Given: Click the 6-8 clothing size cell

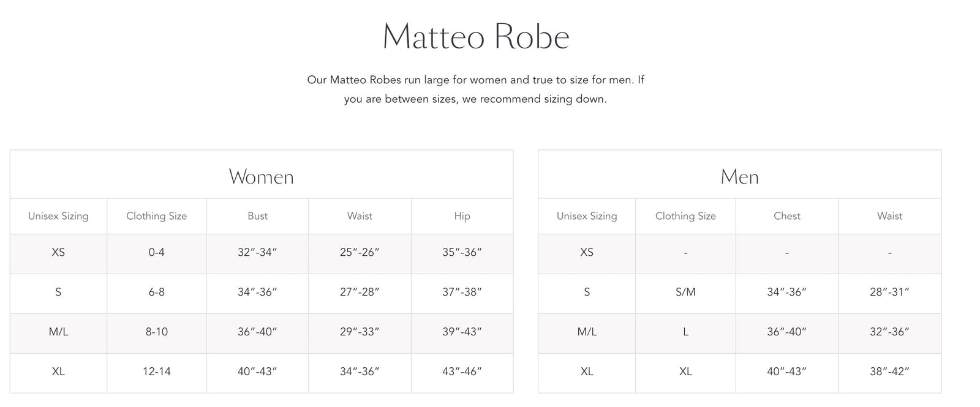Looking at the screenshot, I should [x=156, y=292].
